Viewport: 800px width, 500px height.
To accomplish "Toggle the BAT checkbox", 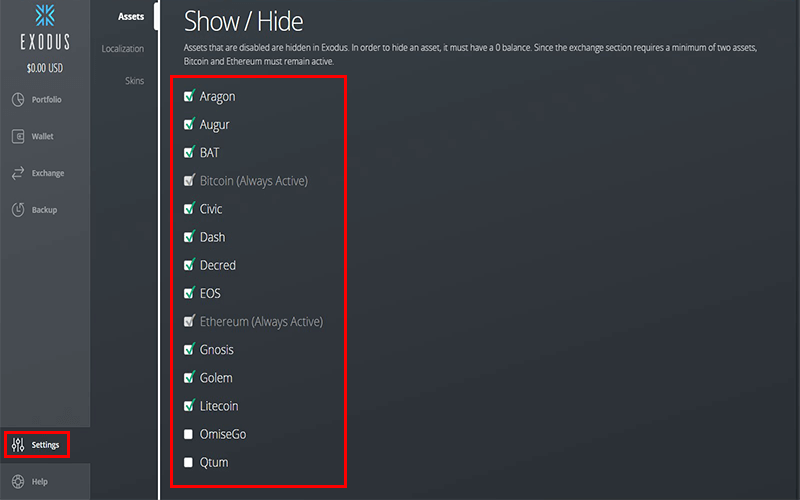I will (189, 152).
